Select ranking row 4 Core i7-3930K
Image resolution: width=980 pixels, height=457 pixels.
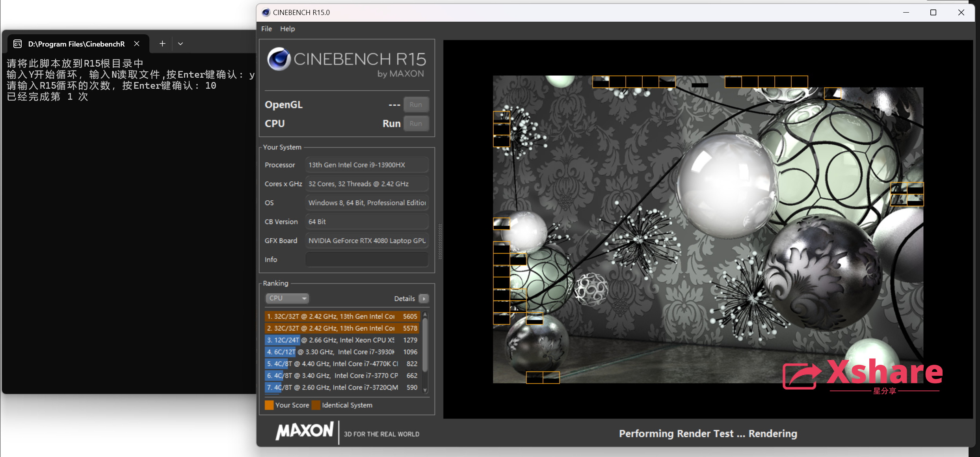pos(342,352)
